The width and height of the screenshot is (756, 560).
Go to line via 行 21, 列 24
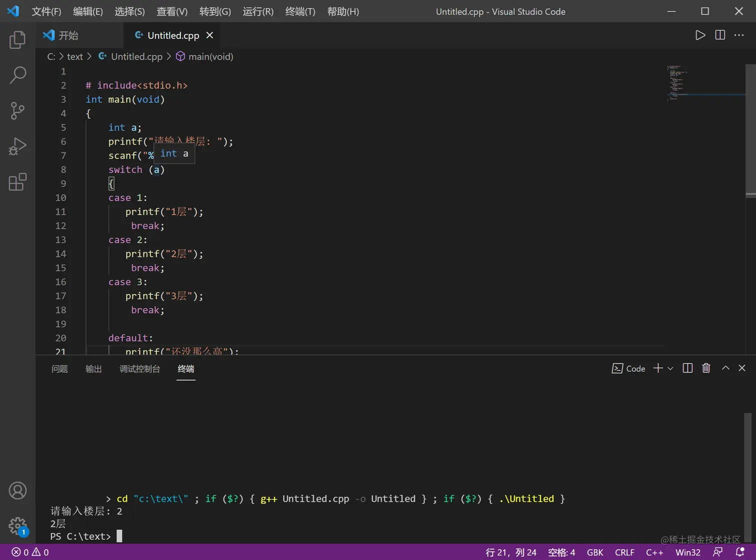pos(511,552)
